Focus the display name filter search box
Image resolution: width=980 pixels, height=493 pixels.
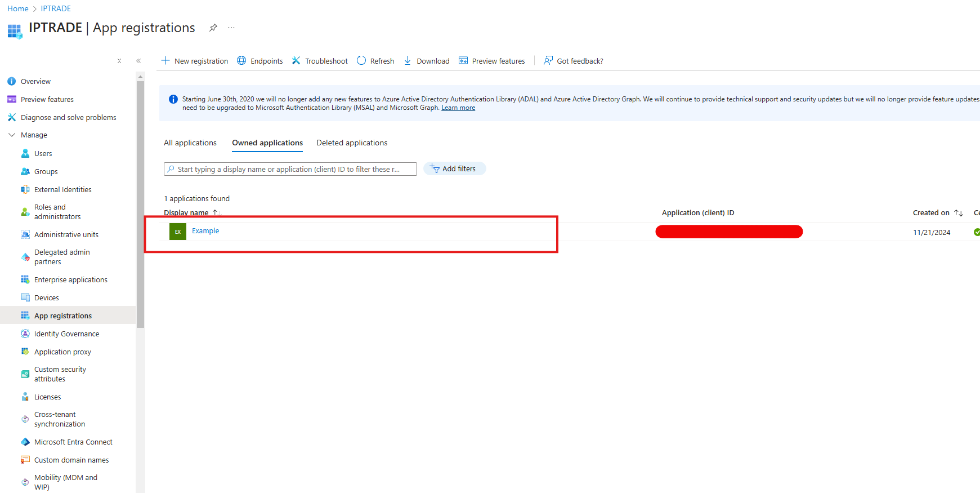(290, 169)
